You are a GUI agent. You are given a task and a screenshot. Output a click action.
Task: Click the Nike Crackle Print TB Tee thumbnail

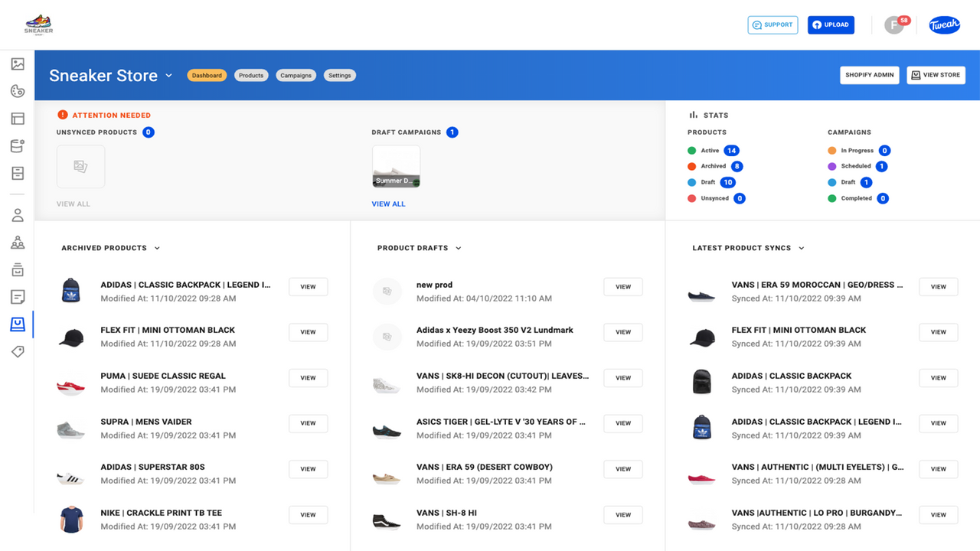70,520
